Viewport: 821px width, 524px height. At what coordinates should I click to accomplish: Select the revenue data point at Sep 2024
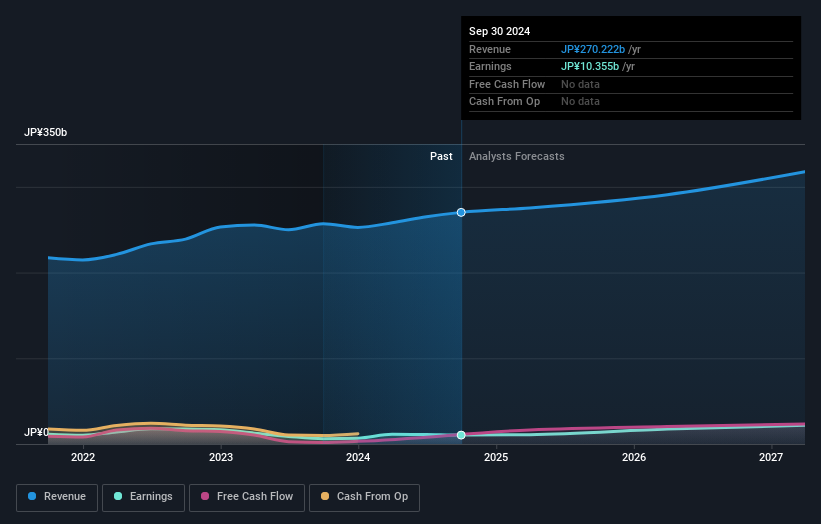click(461, 212)
